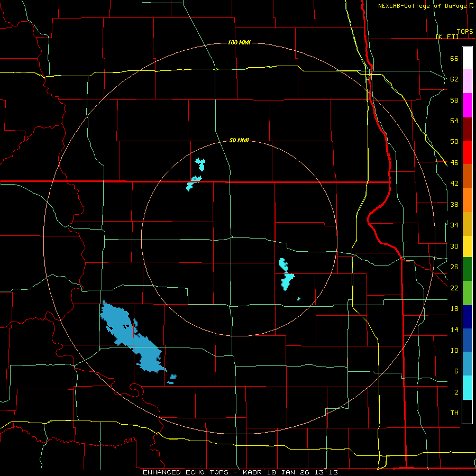Click the 58 legend value

454,100
